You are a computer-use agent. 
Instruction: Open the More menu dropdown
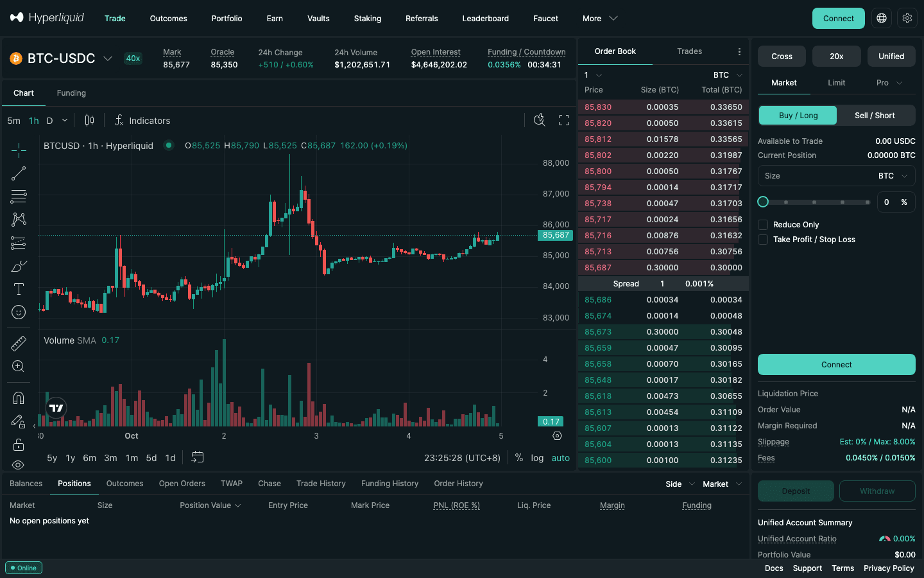coord(600,18)
